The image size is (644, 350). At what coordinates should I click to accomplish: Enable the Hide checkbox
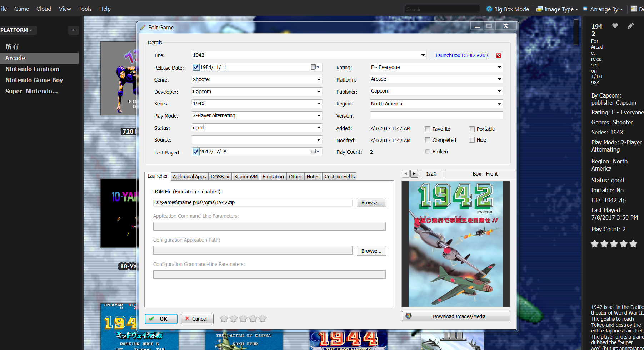point(472,140)
